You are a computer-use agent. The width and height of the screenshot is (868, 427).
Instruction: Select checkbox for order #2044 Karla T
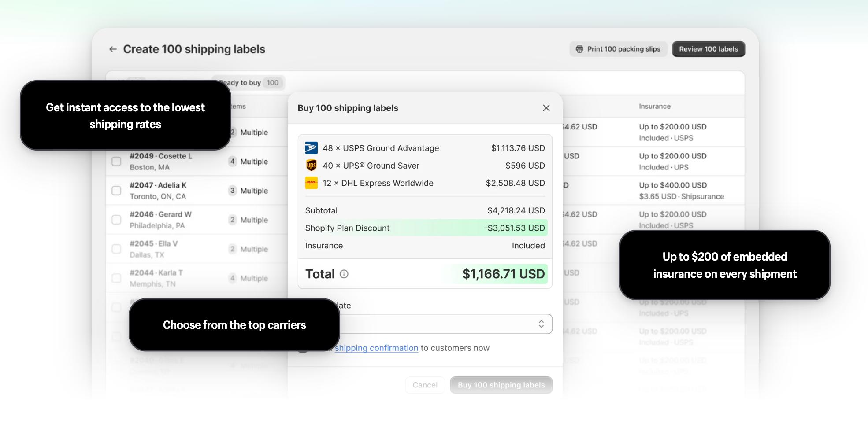coord(116,278)
